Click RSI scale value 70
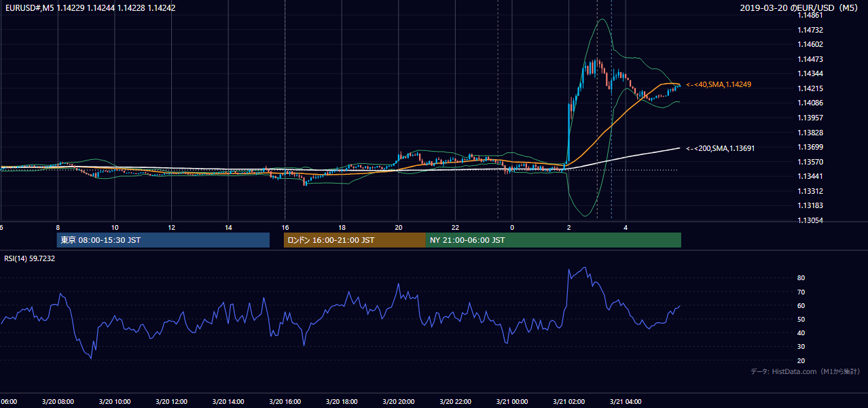This screenshot has height=408, width=868. coord(801,292)
